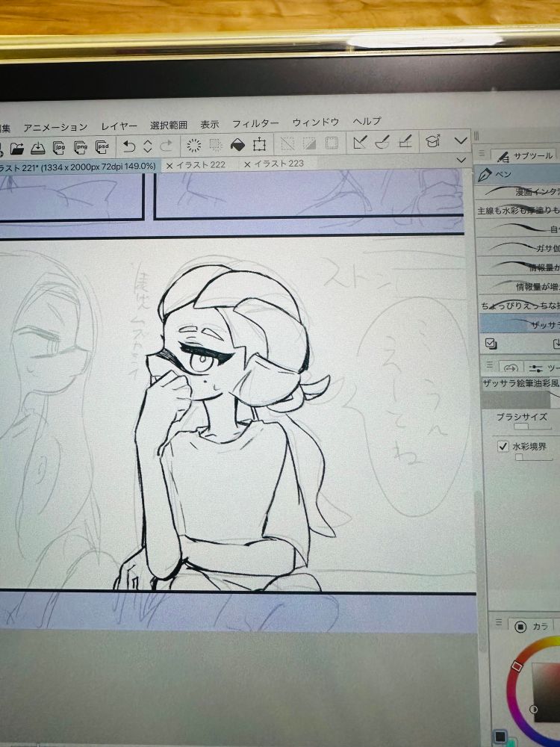Open the tool property panel hamburger menu
The image size is (560, 747).
tap(489, 365)
